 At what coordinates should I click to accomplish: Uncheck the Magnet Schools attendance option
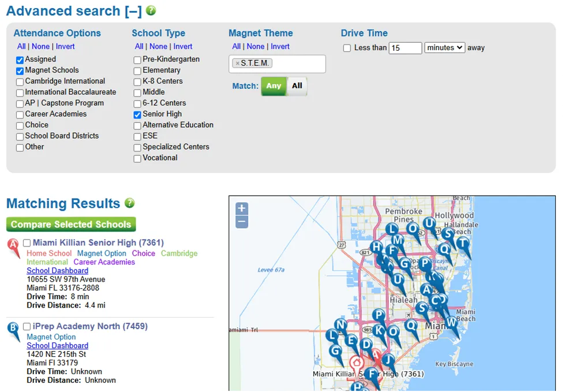pos(20,70)
